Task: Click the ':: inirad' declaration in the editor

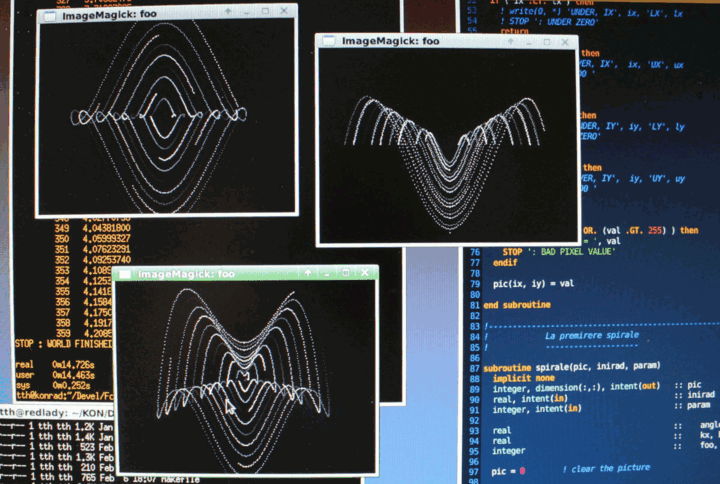Action: point(694,394)
